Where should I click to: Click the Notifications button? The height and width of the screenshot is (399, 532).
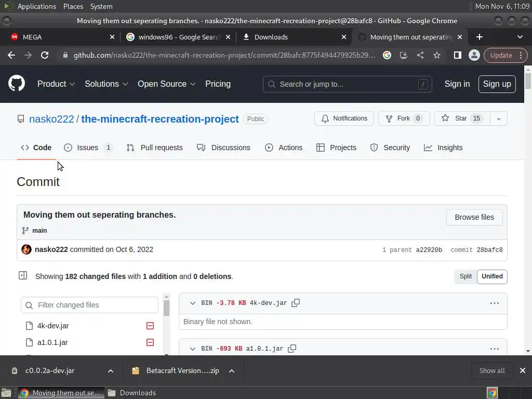pos(344,118)
